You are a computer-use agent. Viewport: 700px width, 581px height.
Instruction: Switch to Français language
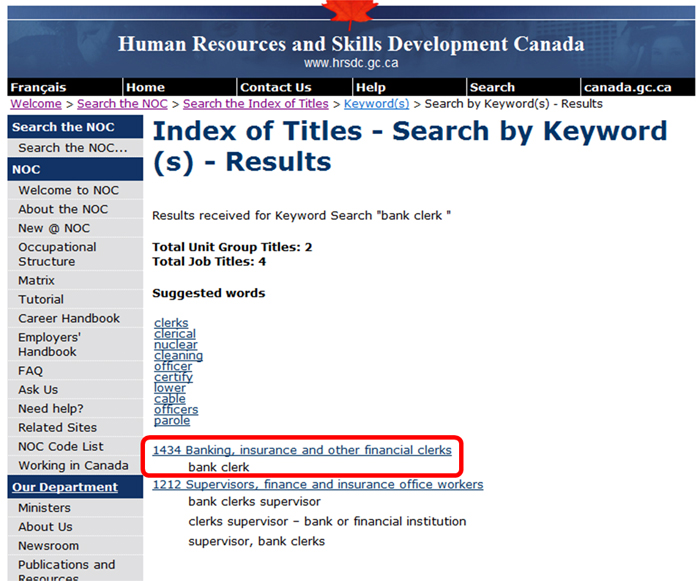[x=38, y=88]
